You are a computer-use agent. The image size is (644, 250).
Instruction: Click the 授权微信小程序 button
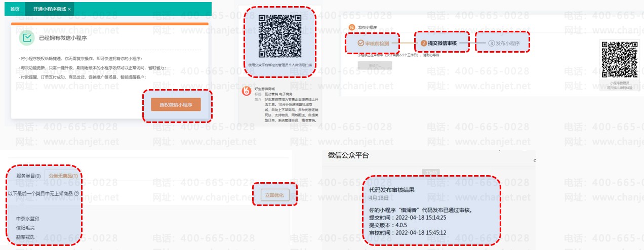(x=176, y=105)
